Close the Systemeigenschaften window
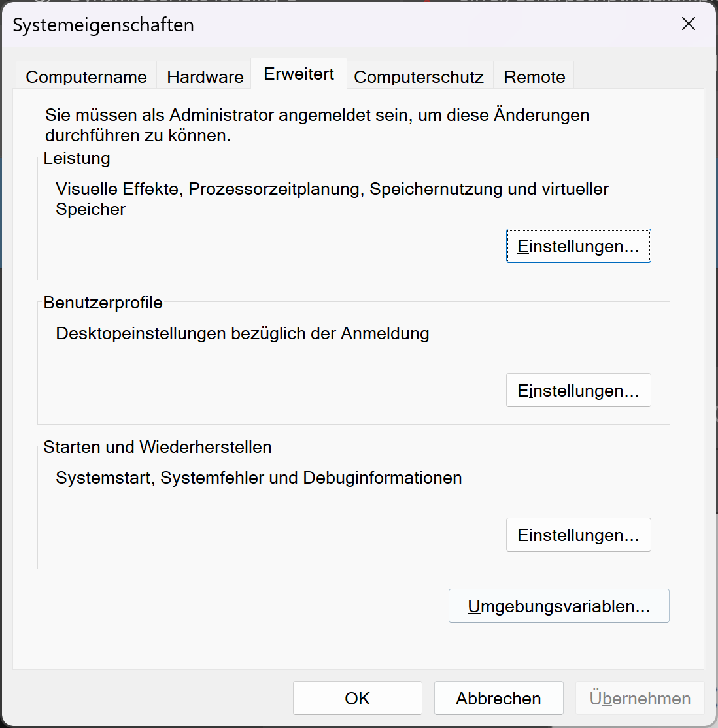The width and height of the screenshot is (718, 728). pyautogui.click(x=688, y=25)
